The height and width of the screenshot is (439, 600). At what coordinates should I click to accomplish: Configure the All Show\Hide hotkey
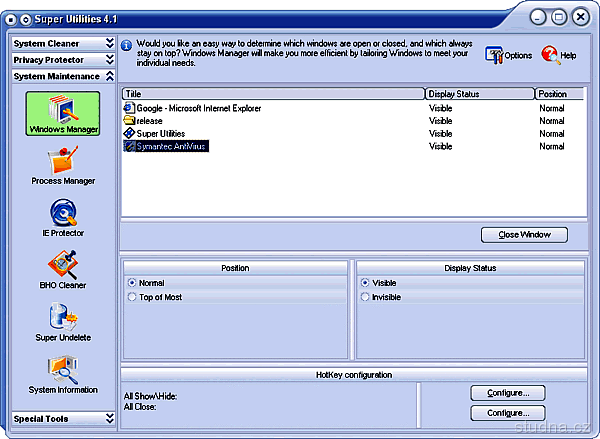click(508, 392)
